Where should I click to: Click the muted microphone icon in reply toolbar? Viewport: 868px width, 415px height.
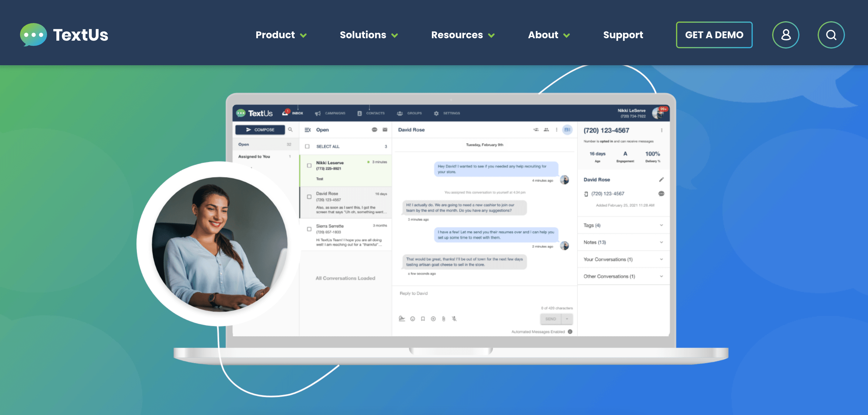point(454,319)
